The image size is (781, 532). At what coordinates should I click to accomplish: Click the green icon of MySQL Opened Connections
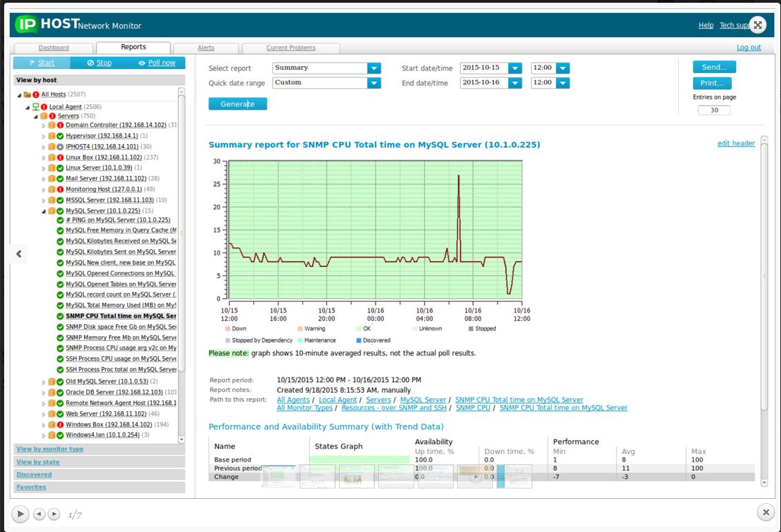click(60, 274)
